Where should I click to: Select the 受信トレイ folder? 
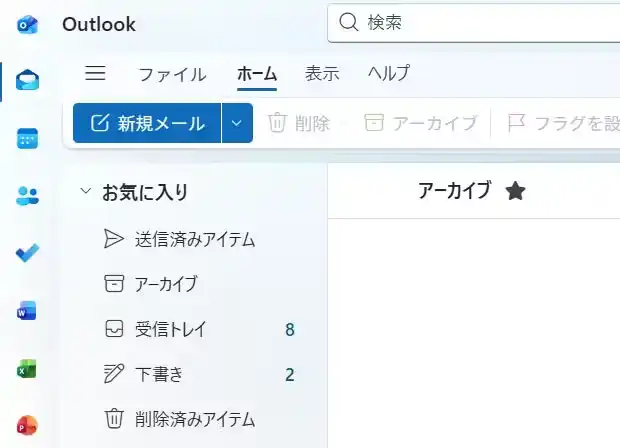[170, 329]
